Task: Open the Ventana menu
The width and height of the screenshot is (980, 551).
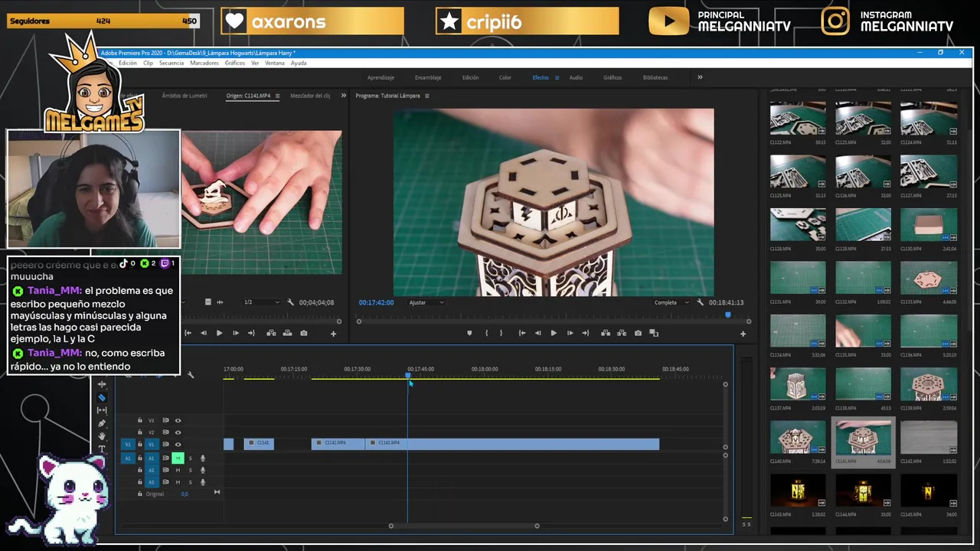Action: click(x=274, y=63)
